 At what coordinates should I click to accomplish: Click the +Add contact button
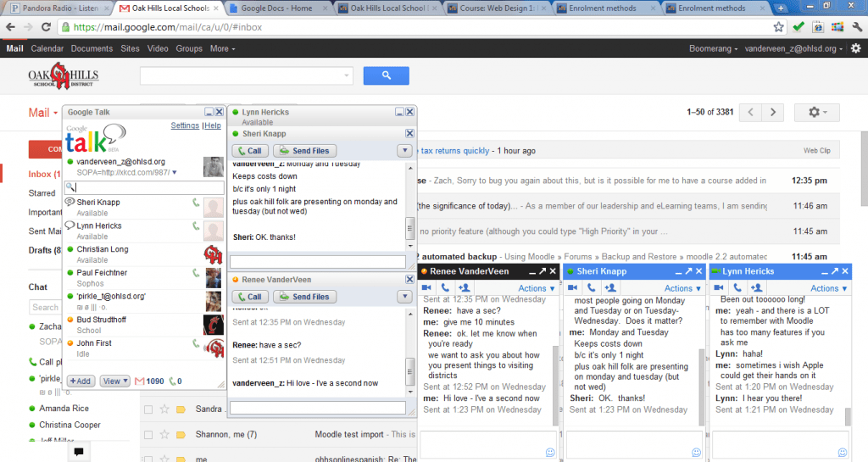81,381
